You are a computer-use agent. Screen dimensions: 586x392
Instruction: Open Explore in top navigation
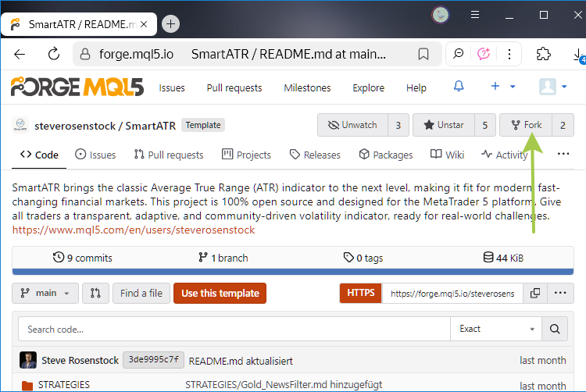click(369, 87)
